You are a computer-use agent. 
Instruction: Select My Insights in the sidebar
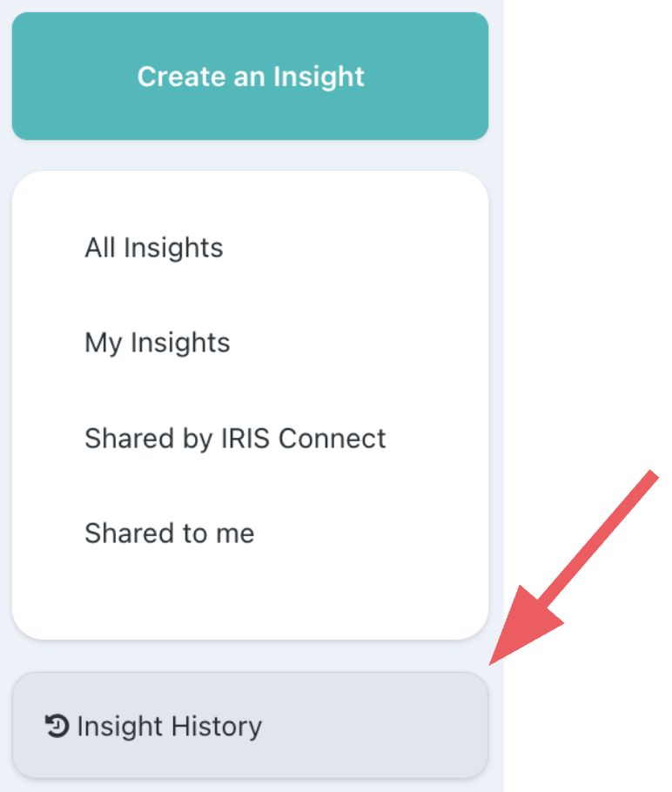point(158,343)
